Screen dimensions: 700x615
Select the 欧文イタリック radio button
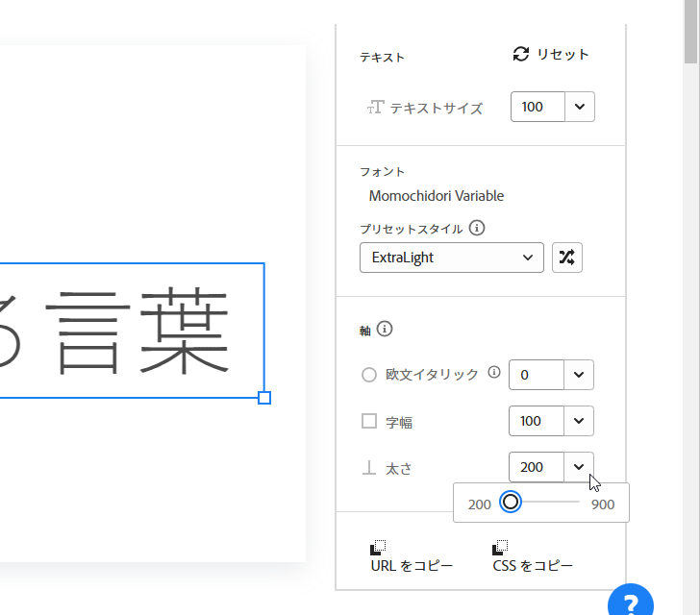coord(369,375)
